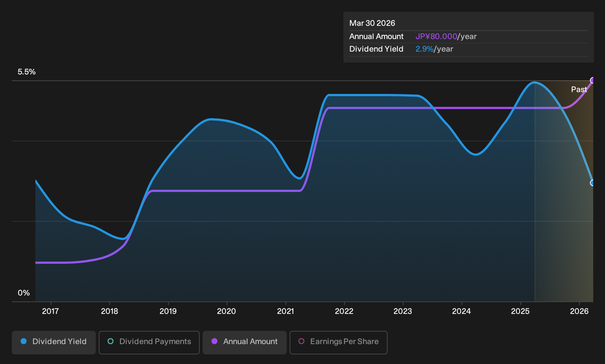Click the 2021 x-axis label
Screen dimensions: 605x364
tap(286, 311)
